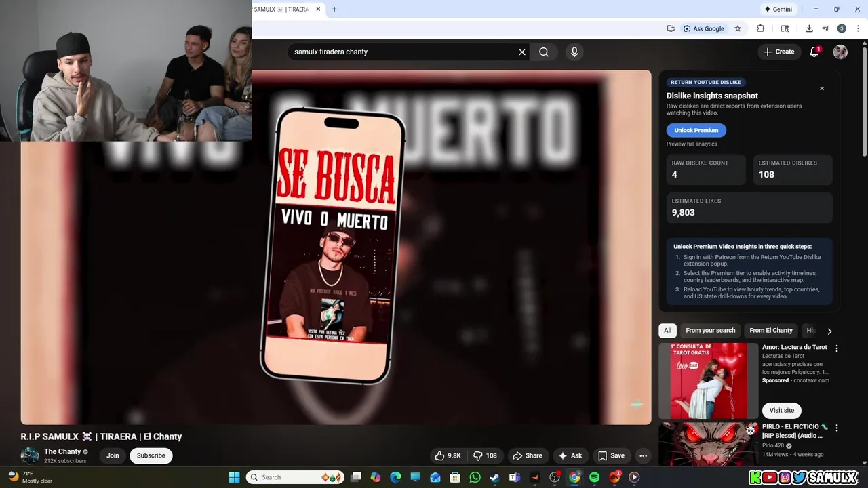
Task: Open a new browser tab
Action: click(334, 9)
